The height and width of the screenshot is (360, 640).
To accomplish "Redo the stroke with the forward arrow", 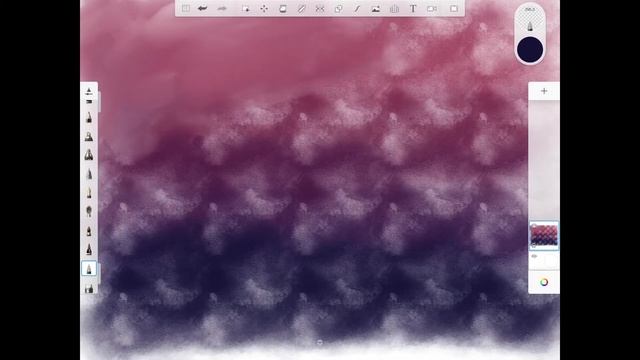I will [x=222, y=9].
